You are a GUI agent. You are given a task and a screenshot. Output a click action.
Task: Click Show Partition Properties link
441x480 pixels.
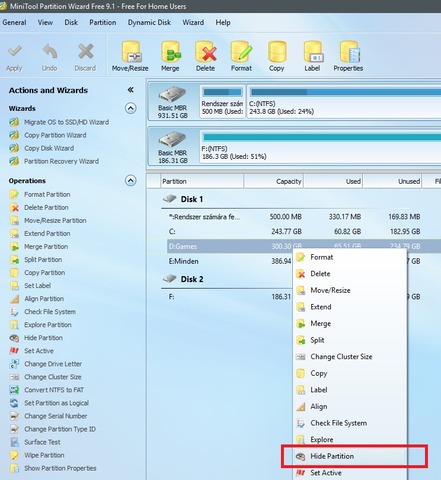[60, 468]
